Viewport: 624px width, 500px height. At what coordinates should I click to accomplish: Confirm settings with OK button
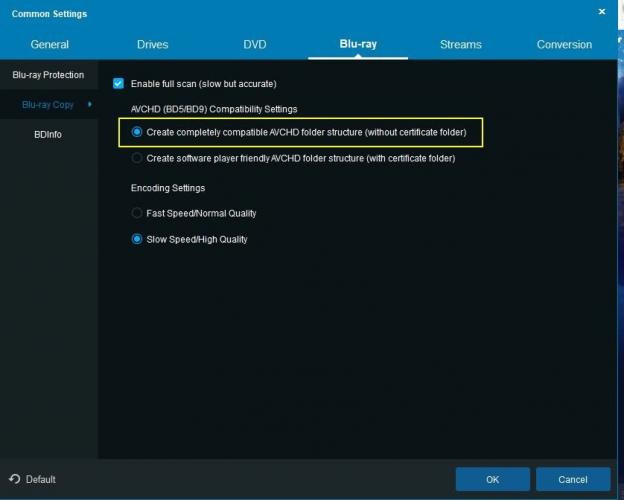click(x=493, y=479)
